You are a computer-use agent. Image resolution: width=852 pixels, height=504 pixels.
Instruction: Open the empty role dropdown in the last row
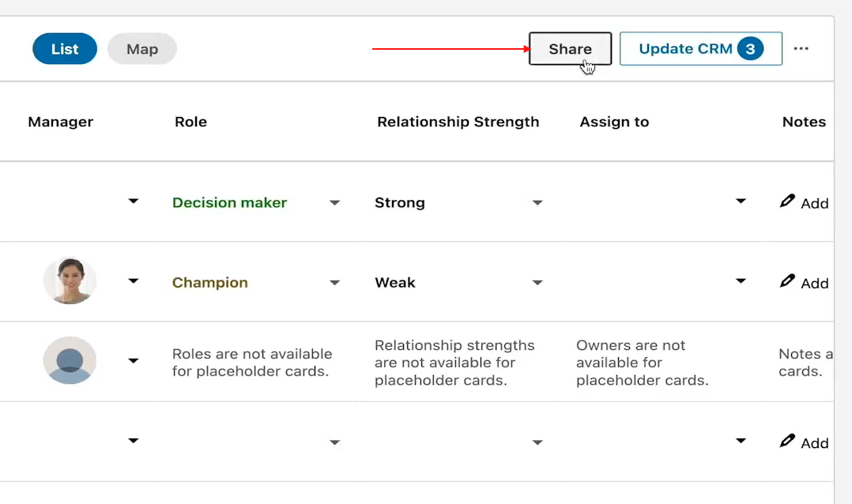click(x=334, y=442)
